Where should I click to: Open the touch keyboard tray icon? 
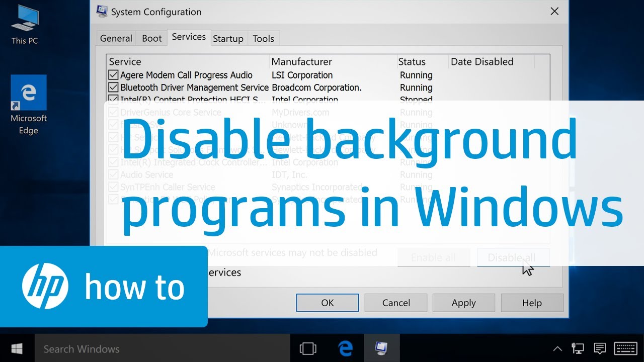pos(626,348)
